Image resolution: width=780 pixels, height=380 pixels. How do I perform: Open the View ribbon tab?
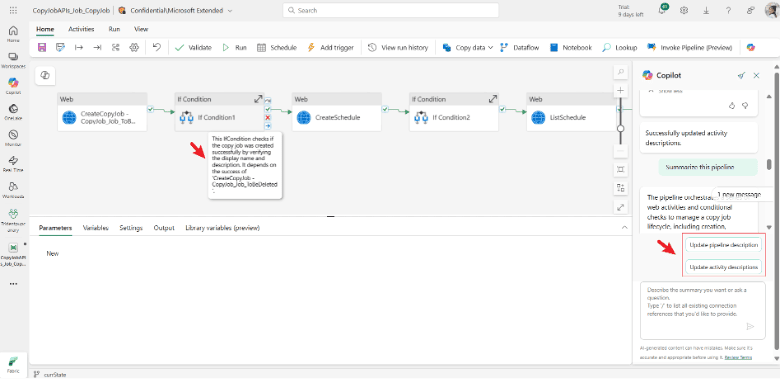tap(141, 29)
